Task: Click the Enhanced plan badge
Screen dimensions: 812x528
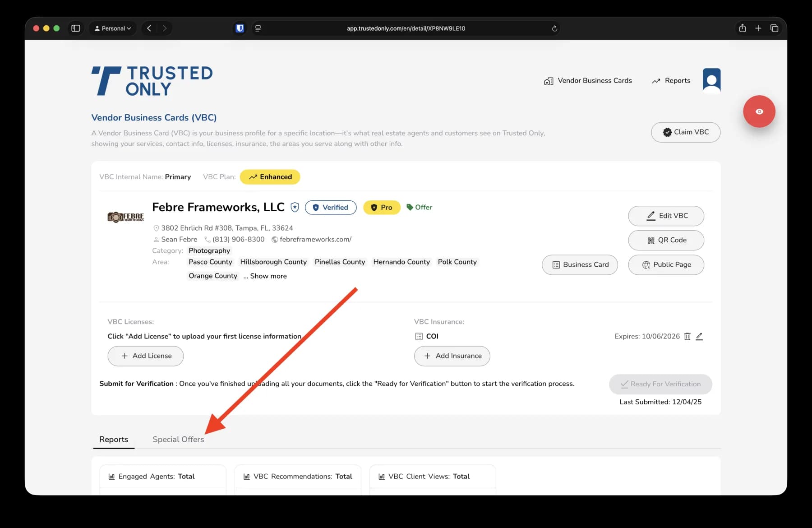Action: click(270, 177)
